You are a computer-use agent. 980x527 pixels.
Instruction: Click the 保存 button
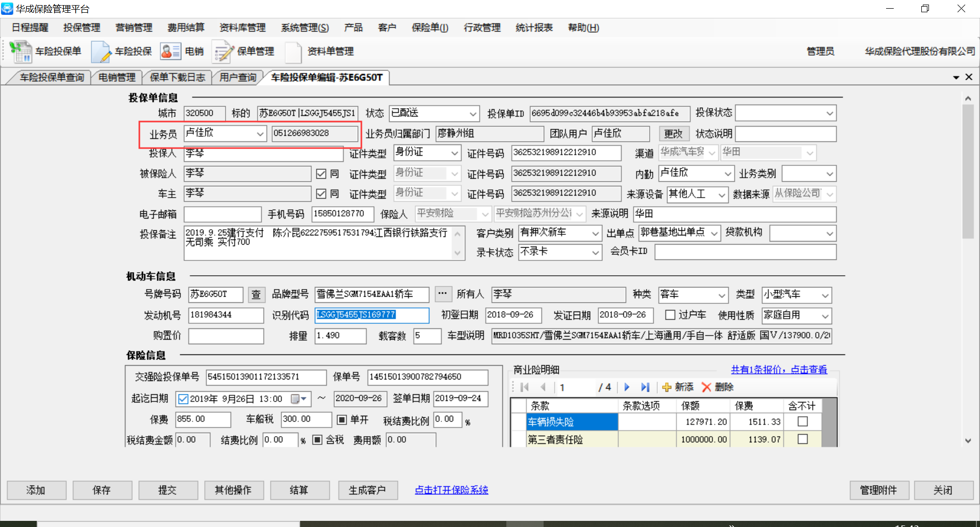tap(102, 490)
